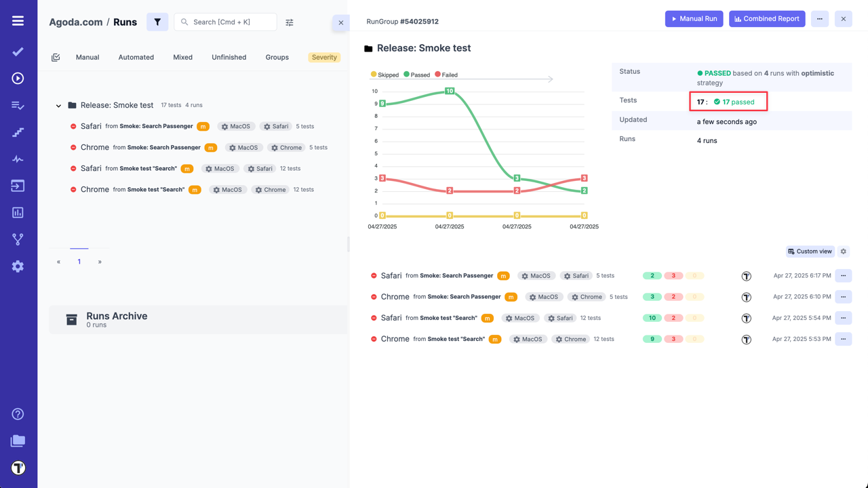868x488 pixels.
Task: Open the Custom view dropdown
Action: pos(810,251)
